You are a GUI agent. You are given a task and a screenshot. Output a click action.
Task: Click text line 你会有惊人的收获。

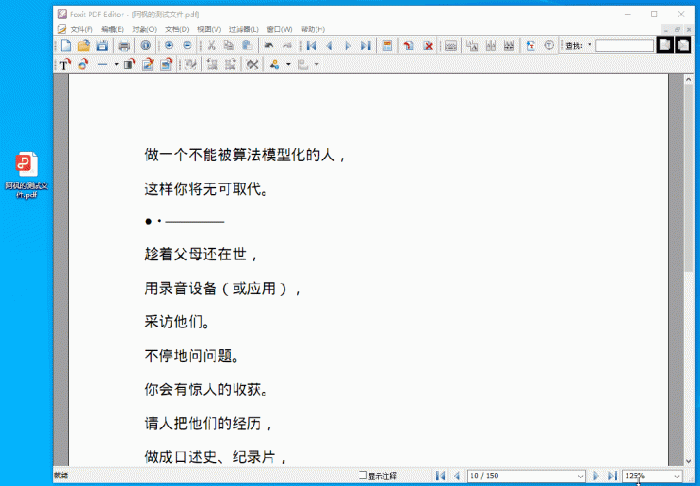point(207,390)
